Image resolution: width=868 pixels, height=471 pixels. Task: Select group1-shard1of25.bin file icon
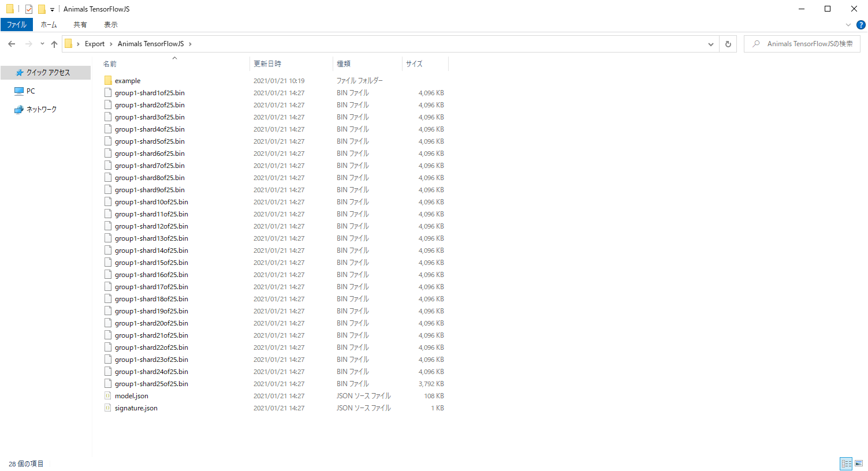coord(108,93)
